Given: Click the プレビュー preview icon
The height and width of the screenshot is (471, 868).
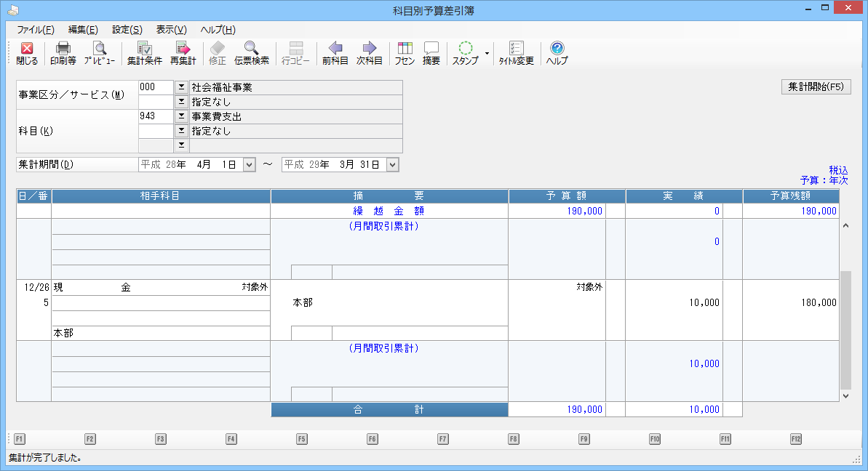Looking at the screenshot, I should coord(99,53).
